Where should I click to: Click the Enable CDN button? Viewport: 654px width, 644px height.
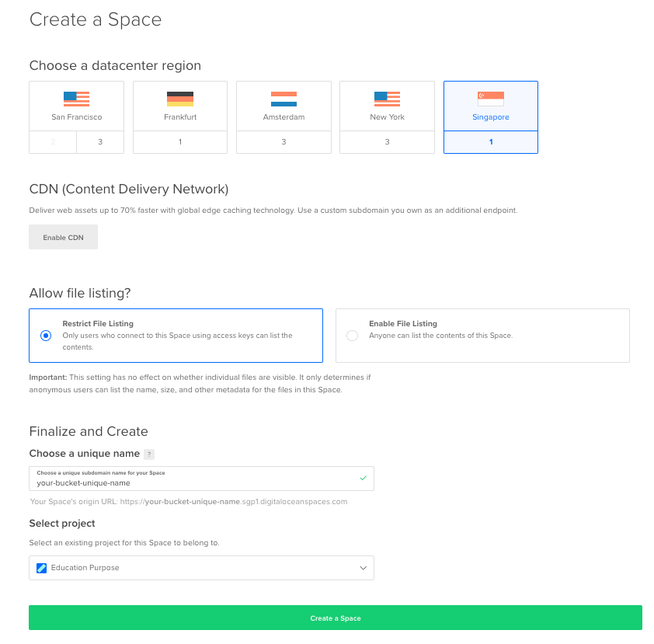63,237
